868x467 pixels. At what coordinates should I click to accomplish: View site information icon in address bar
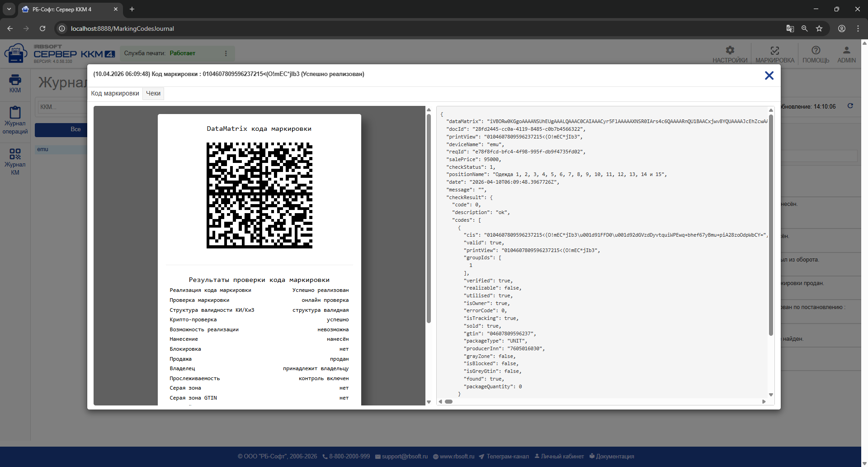point(62,29)
